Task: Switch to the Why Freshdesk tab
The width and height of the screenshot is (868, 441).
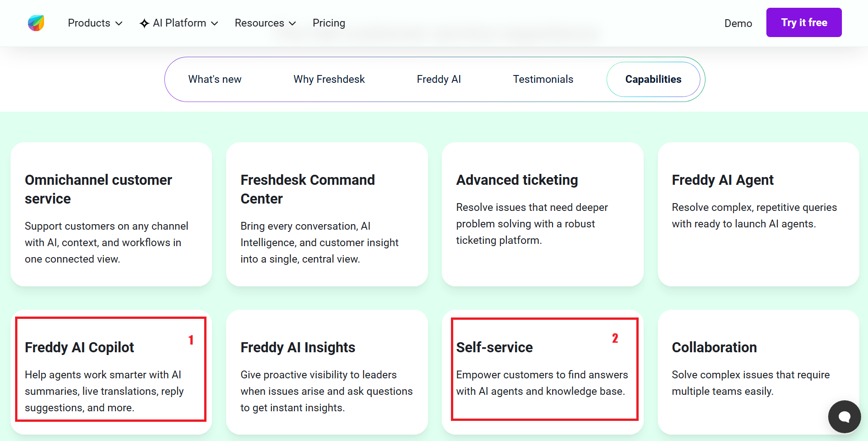Action: point(329,79)
